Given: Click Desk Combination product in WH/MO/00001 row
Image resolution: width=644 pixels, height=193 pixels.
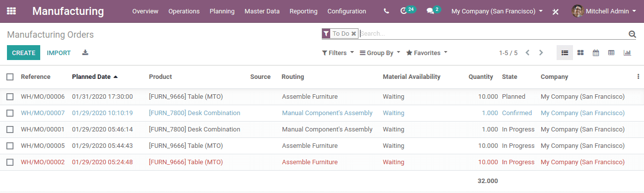Looking at the screenshot, I should pos(195,129).
